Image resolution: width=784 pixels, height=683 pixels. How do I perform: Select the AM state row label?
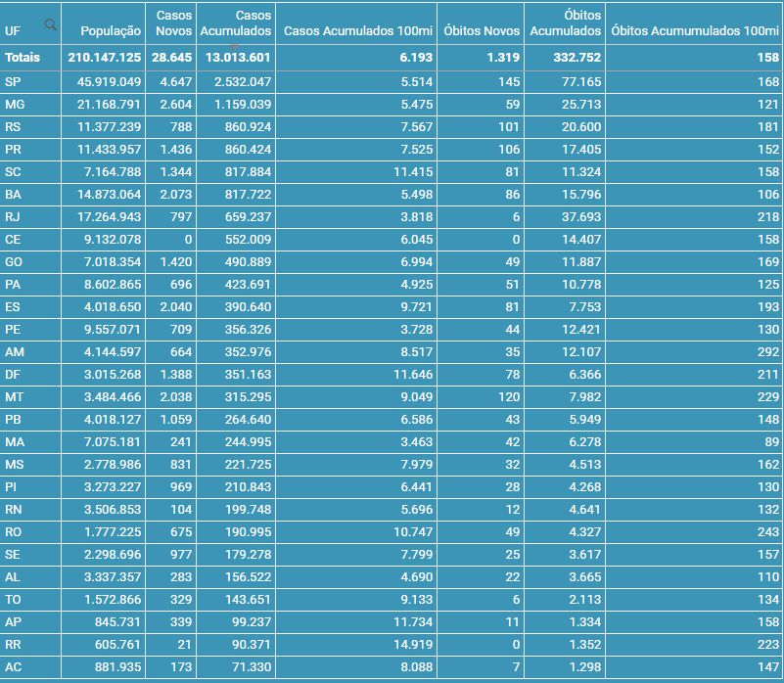15,352
